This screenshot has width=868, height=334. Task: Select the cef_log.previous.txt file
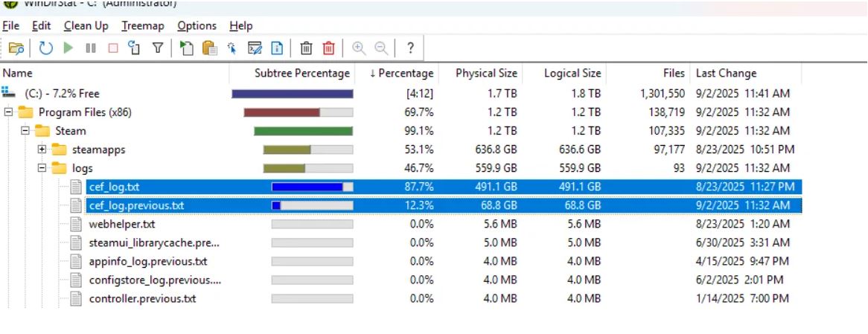(135, 205)
